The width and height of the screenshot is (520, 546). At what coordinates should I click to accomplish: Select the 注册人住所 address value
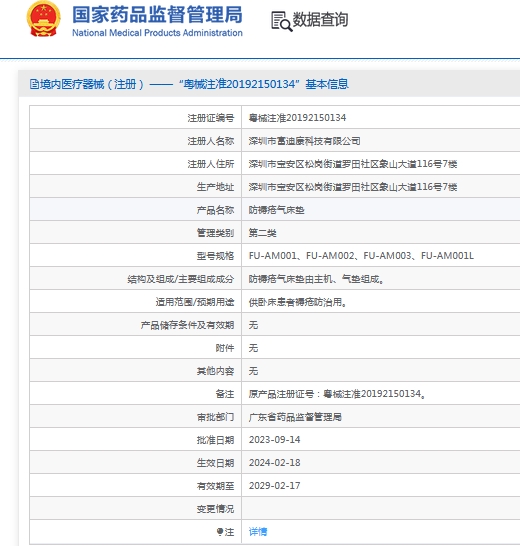[352, 164]
